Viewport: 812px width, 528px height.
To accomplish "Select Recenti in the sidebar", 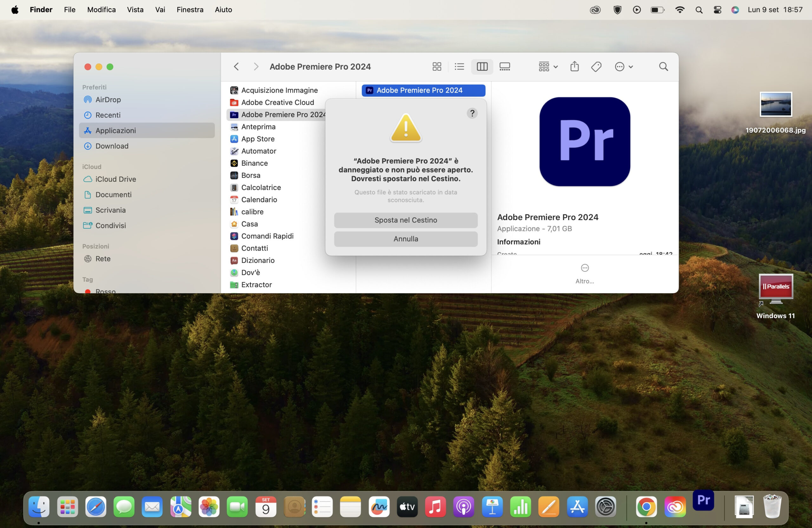I will click(147, 115).
